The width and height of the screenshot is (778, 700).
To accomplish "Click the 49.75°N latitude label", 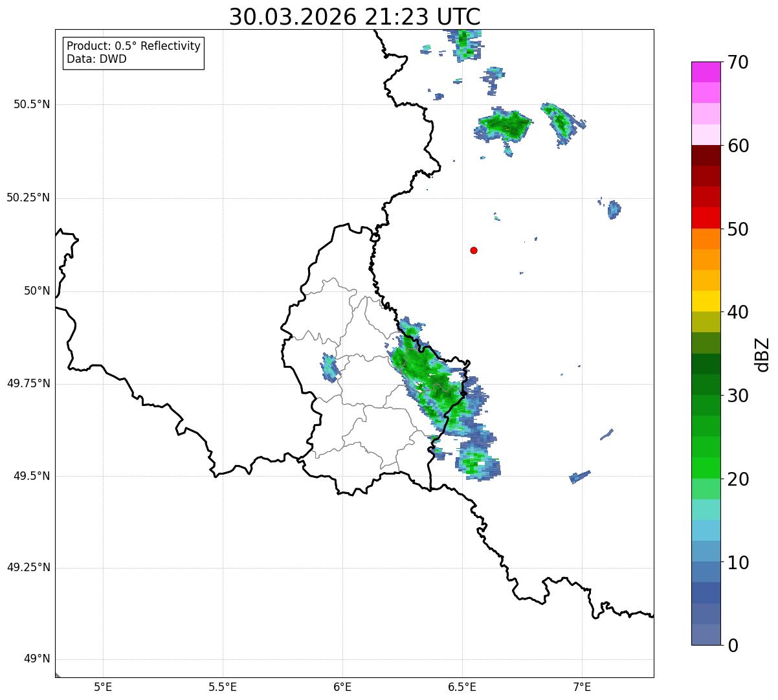I will coord(28,383).
